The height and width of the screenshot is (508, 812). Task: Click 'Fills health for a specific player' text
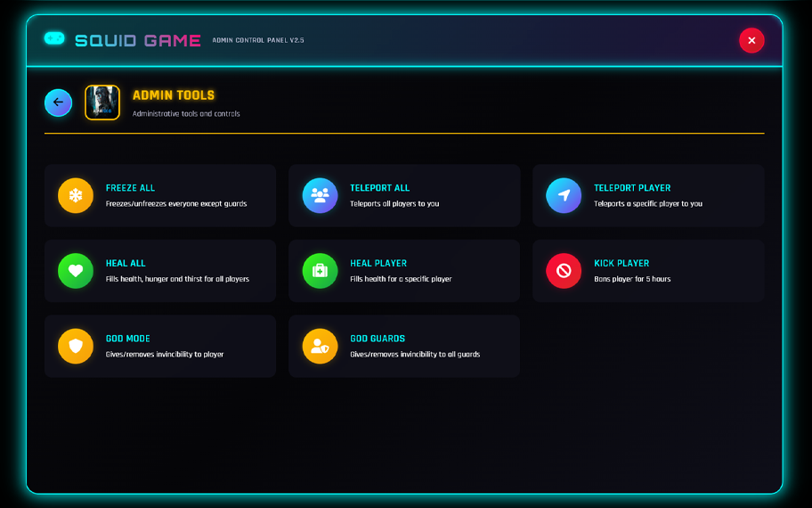[x=401, y=279]
